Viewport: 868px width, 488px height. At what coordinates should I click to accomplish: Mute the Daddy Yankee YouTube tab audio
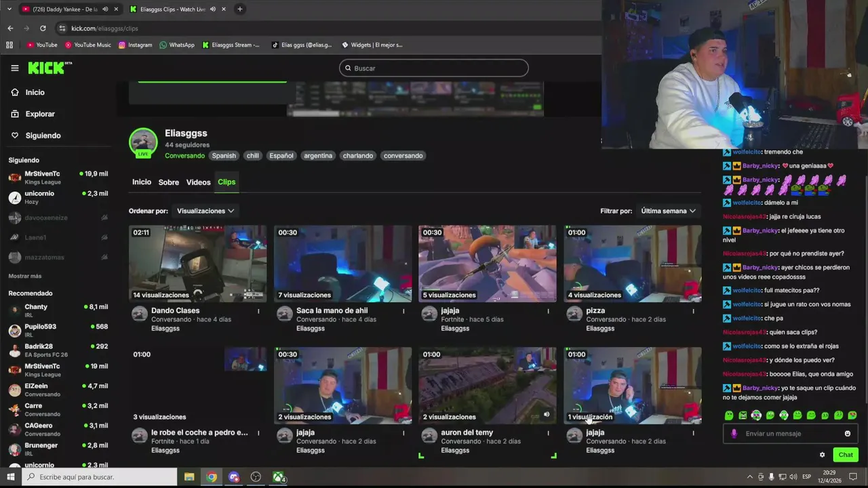105,9
